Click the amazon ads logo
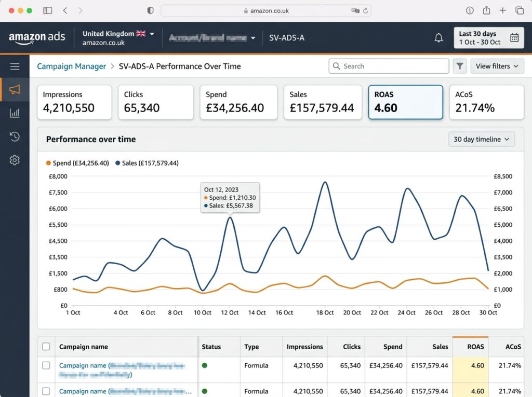 click(37, 37)
